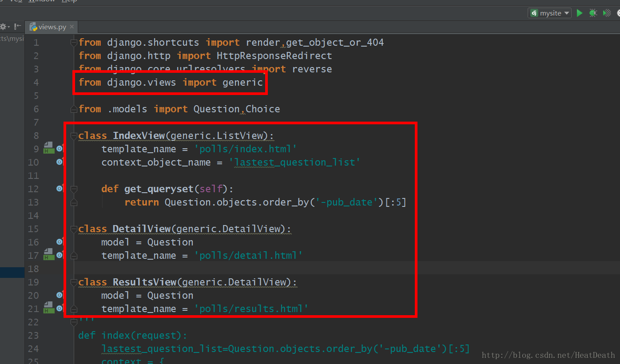The height and width of the screenshot is (364, 620).
Task: Open the mysite run configuration dropdown
Action: point(550,13)
